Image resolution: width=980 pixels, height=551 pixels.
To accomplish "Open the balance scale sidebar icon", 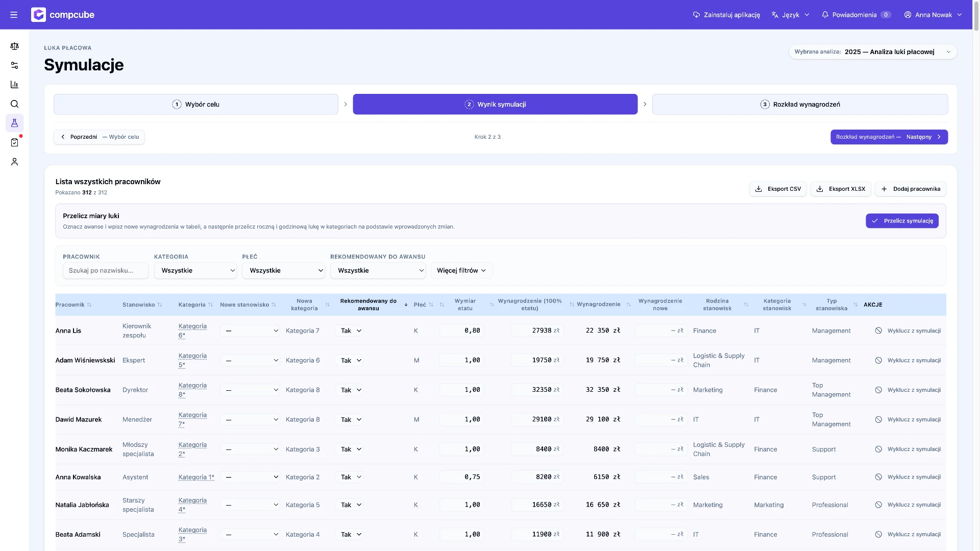I will (14, 46).
